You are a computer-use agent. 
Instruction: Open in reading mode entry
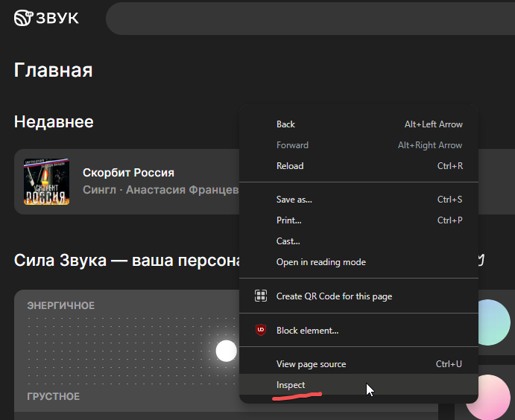[358, 262]
